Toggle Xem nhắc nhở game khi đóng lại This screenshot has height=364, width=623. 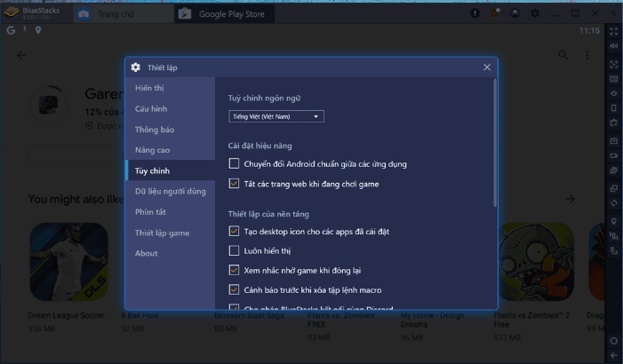[234, 270]
